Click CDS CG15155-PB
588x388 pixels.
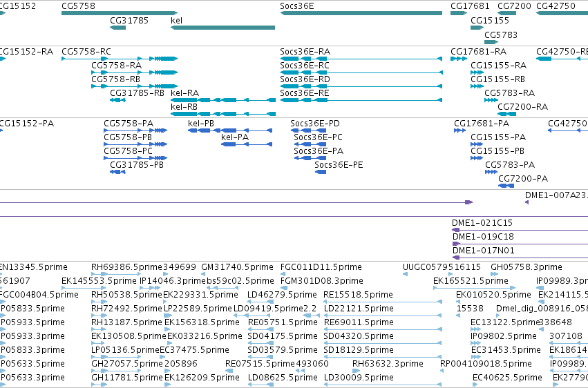tap(477, 158)
